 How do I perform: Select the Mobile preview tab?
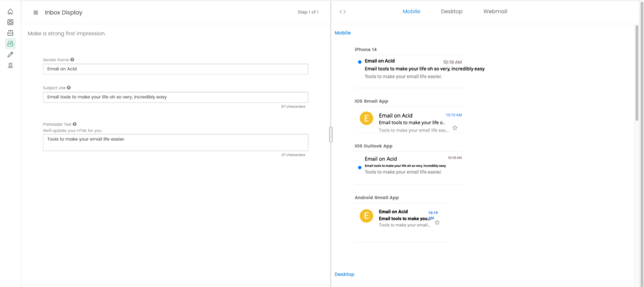411,11
